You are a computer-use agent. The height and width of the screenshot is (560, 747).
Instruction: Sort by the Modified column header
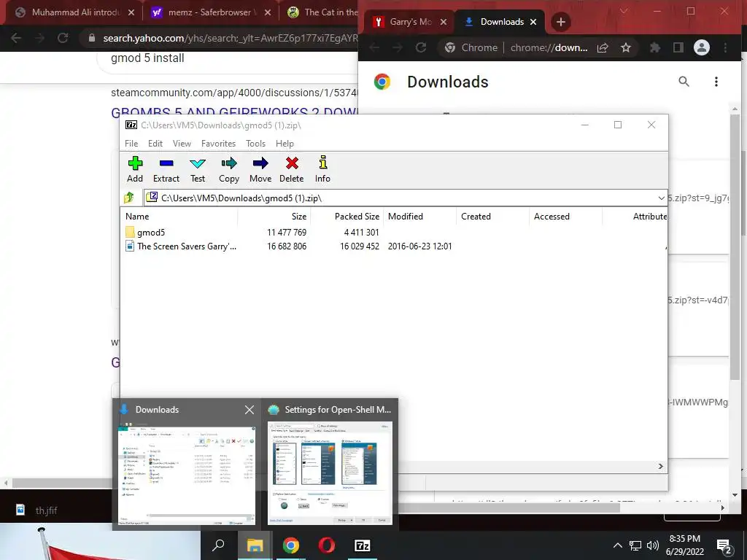tap(420, 216)
